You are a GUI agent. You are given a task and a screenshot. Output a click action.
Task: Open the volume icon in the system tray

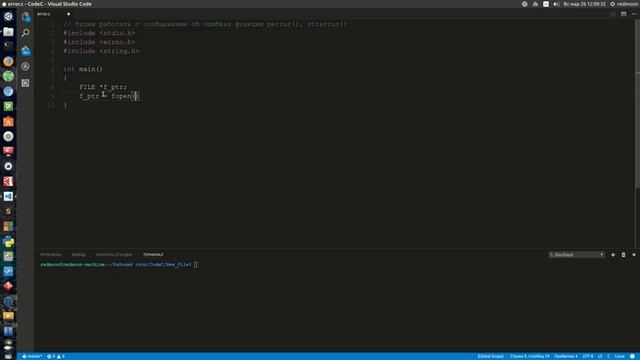(556, 4)
